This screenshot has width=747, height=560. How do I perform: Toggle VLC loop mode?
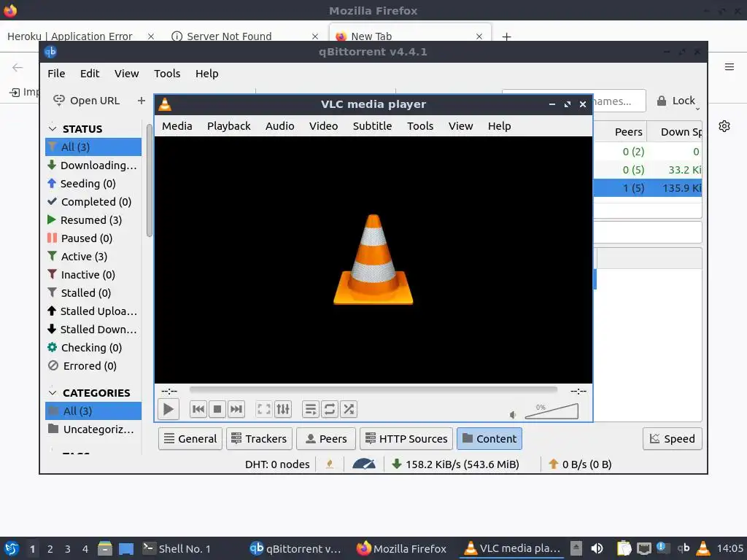tap(330, 409)
